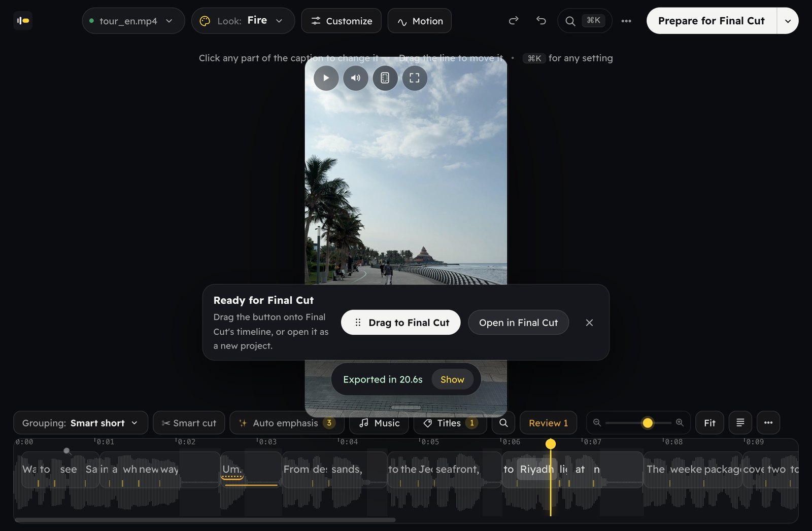Screen dimensions: 812x531
Task: Click the zoom out magnifier icon
Action: point(597,422)
